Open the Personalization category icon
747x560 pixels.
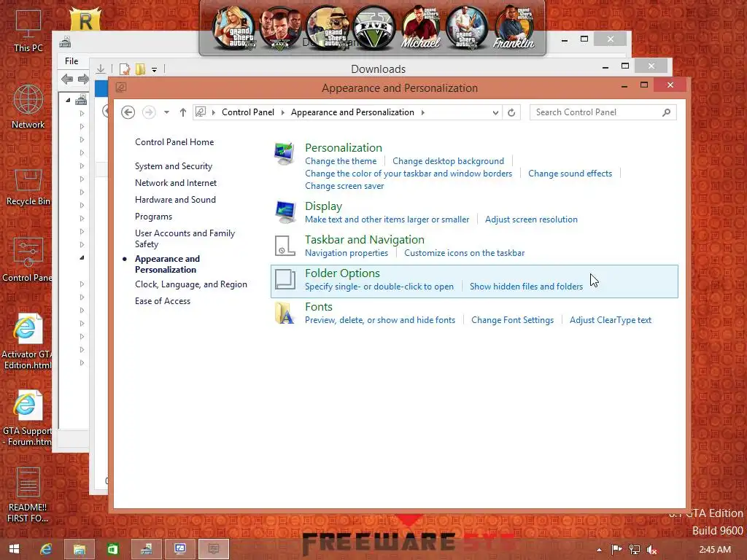coord(285,154)
